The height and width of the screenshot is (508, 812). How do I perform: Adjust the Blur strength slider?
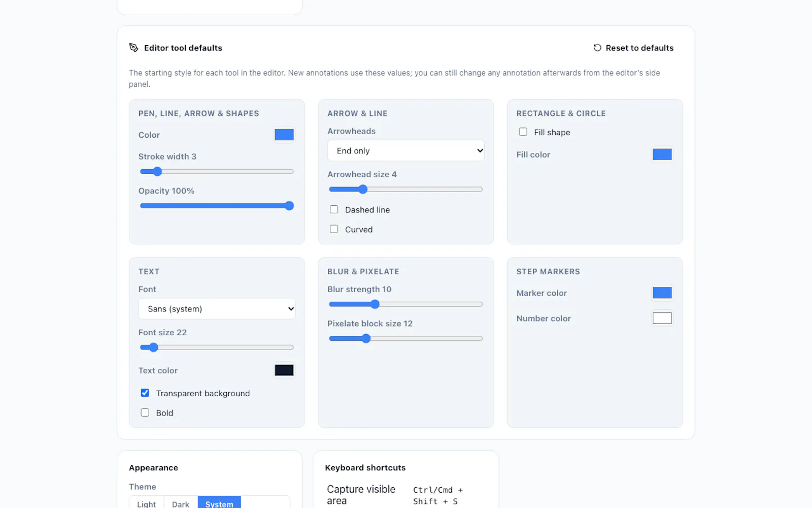coord(406,304)
